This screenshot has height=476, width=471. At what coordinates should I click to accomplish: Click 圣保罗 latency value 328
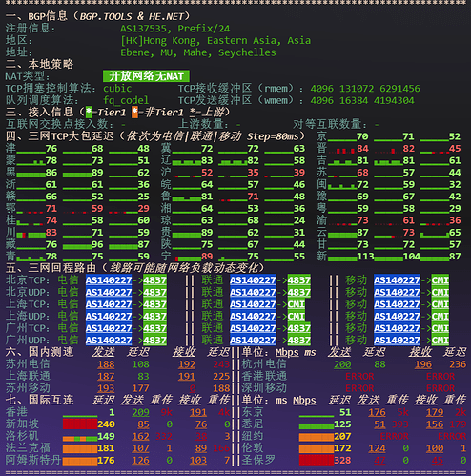(342, 461)
